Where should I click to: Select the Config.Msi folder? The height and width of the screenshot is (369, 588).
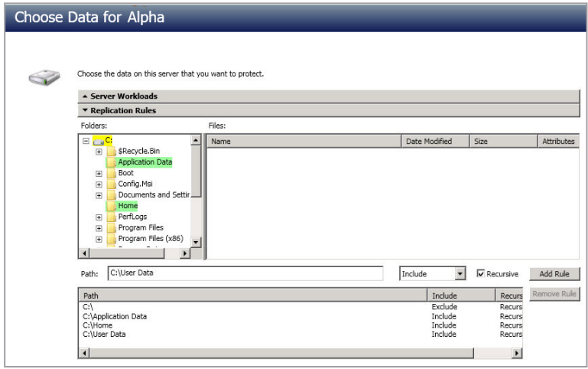point(136,184)
